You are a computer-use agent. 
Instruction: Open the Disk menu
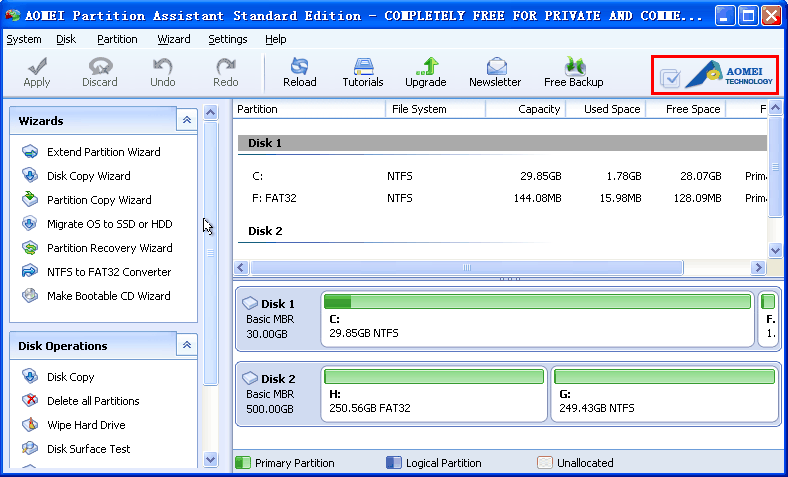(x=66, y=39)
